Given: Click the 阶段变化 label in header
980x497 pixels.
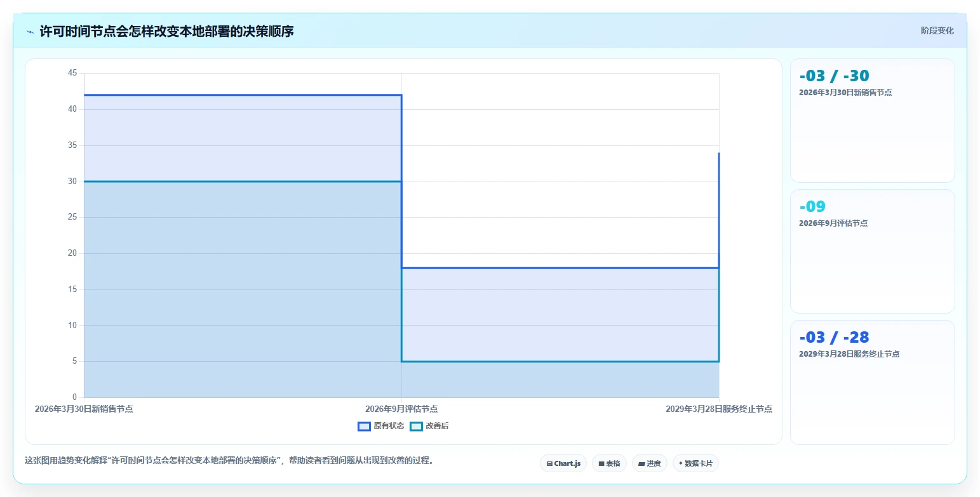Looking at the screenshot, I should coord(937,30).
